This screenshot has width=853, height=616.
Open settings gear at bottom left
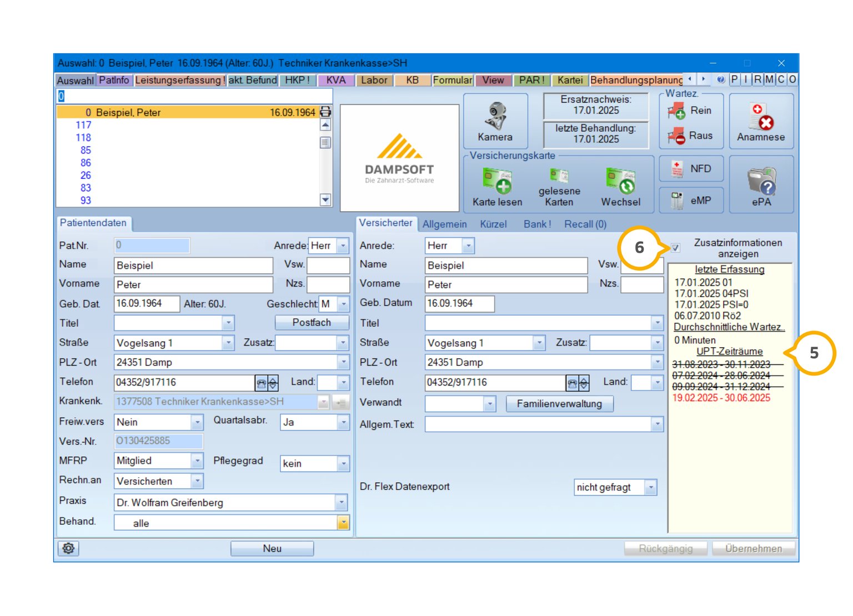click(x=68, y=548)
